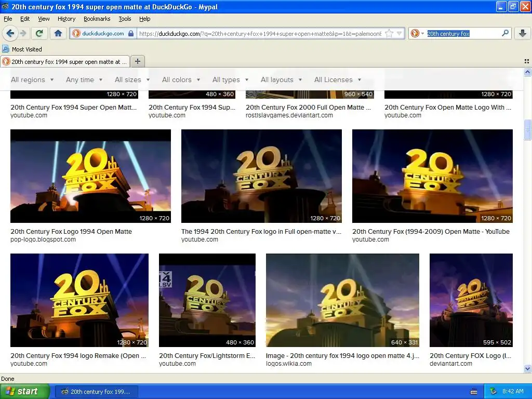
Task: Reload the page with the refresh icon
Action: pos(39,33)
